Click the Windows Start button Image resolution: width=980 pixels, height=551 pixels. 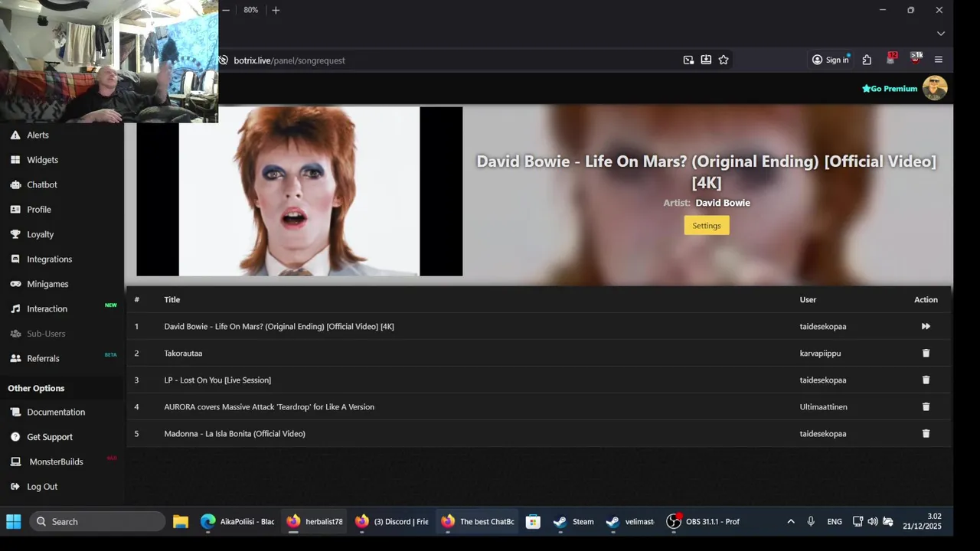(x=14, y=521)
